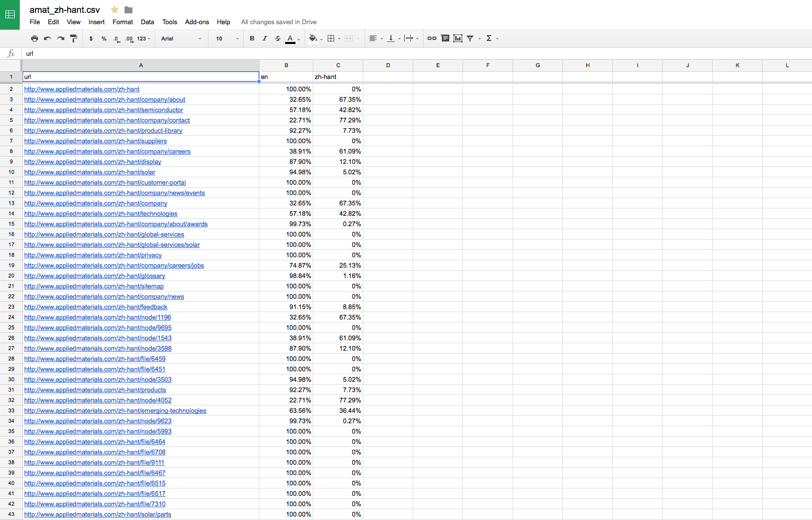The image size is (812, 520).
Task: Open the move-to-folder icon
Action: [128, 10]
